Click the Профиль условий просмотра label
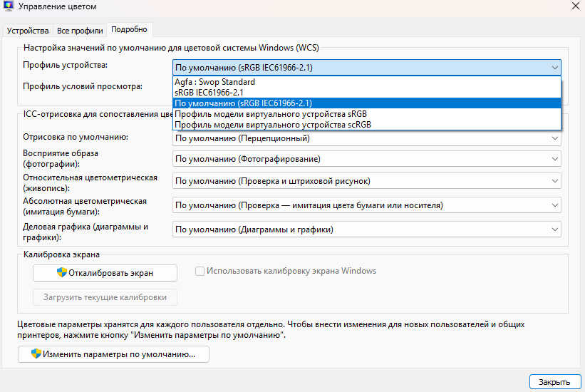 coord(83,86)
